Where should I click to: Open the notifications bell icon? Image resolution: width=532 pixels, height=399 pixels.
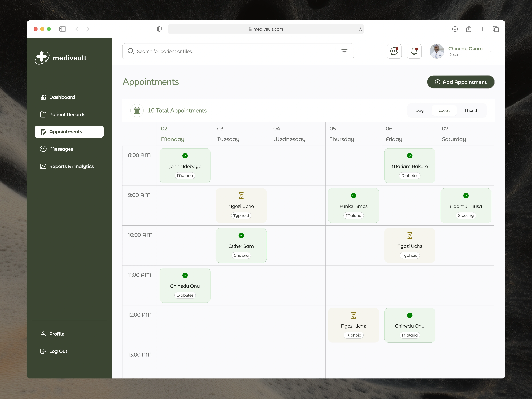(x=414, y=51)
